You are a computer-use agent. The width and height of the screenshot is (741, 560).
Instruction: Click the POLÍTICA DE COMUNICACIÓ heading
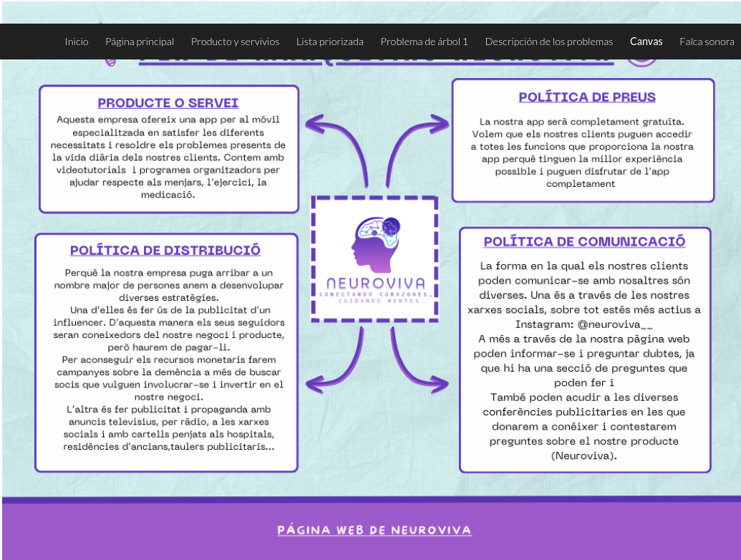tap(585, 241)
